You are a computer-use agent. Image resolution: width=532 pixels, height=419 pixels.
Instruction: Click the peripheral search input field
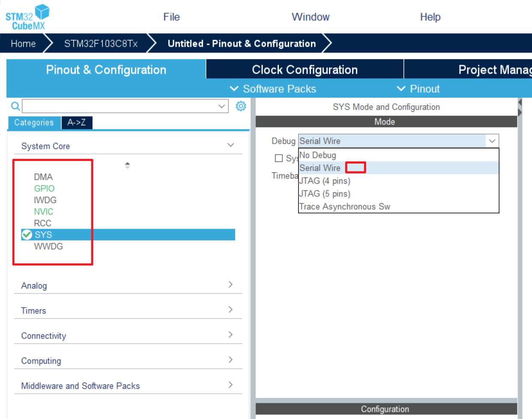tap(120, 106)
